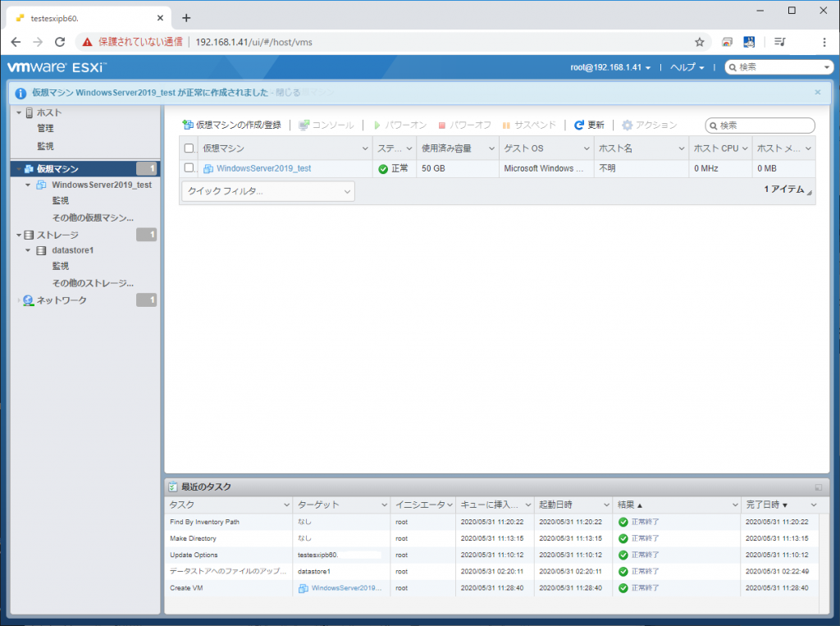Select 管理 under ホスト
This screenshot has width=840, height=626.
click(46, 129)
